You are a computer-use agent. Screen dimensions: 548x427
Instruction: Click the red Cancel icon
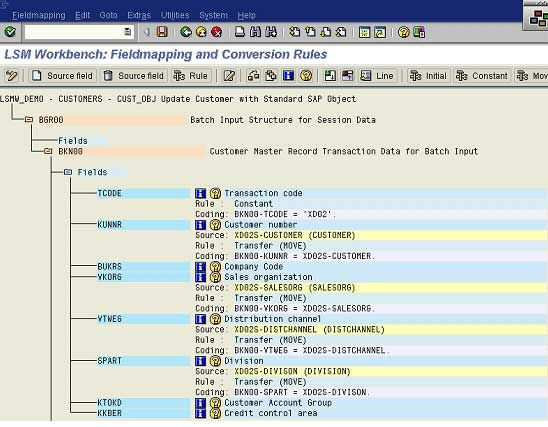(217, 32)
